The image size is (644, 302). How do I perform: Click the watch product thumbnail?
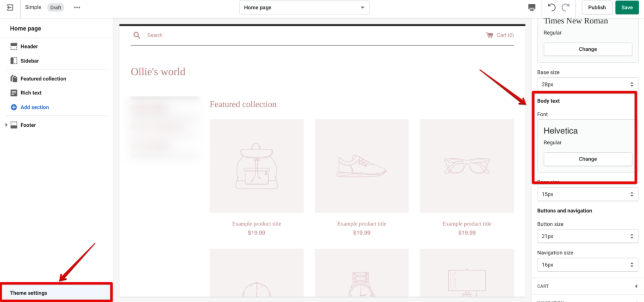pos(362,273)
